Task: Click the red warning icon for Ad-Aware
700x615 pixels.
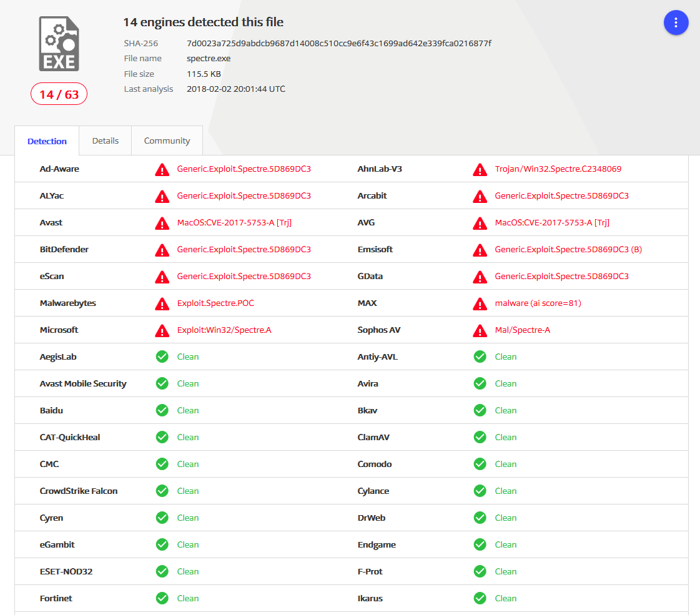Action: click(162, 170)
